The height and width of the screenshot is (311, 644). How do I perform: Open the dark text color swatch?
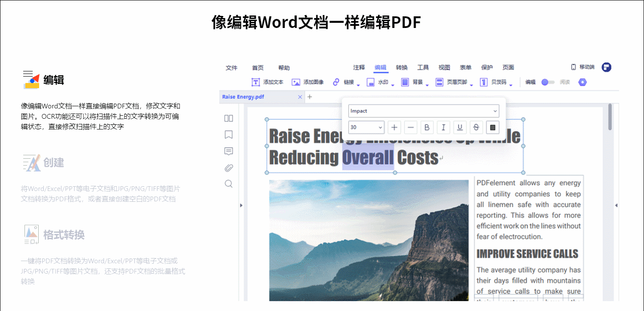tap(493, 127)
